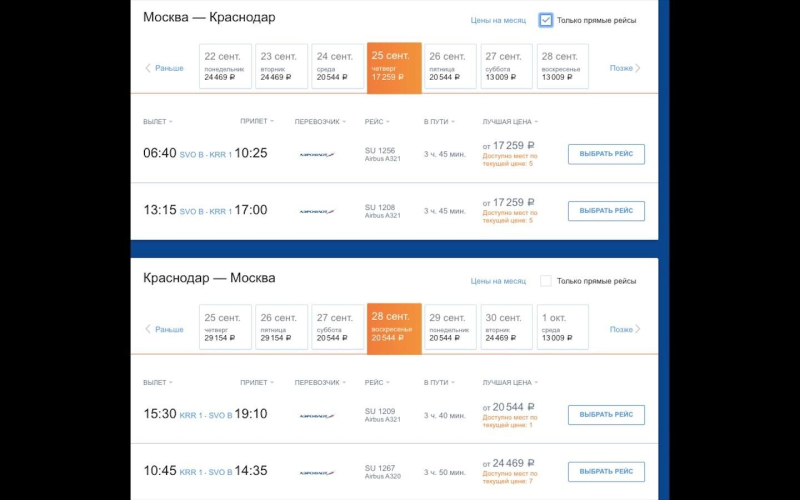Click 'Раньше' arrow in Москва — Краснодар dates
This screenshot has height=500, width=800.
click(x=165, y=68)
